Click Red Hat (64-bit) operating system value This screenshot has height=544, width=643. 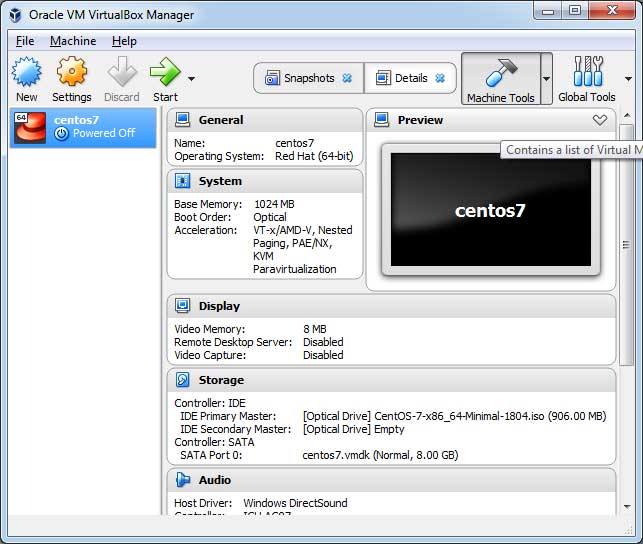click(x=314, y=156)
